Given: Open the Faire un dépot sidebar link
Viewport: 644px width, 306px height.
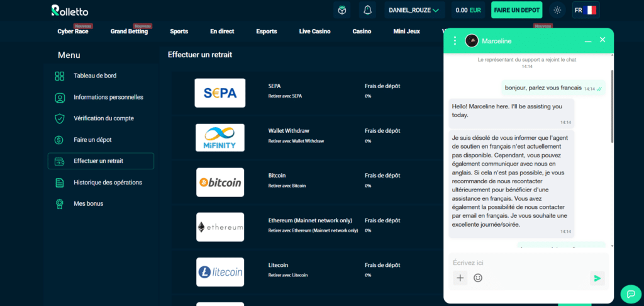Looking at the screenshot, I should click(92, 140).
